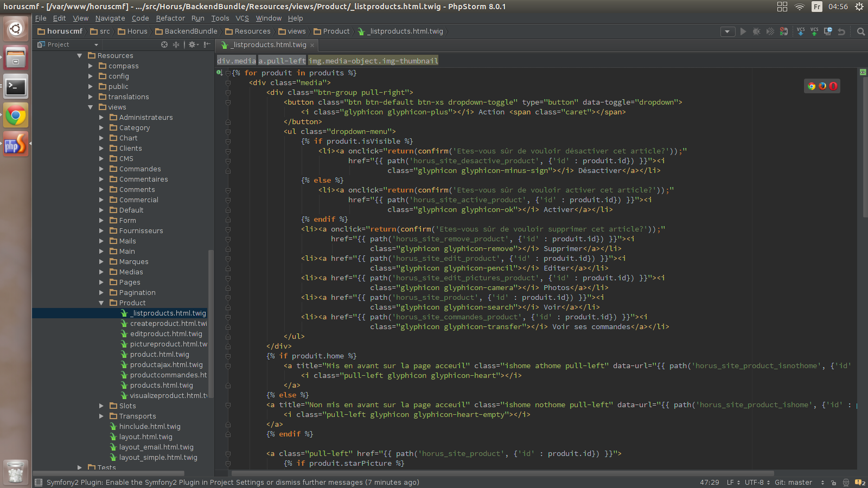Close the _listproducts.html.twig editor tab
Viewport: 868px width, 488px height.
(312, 45)
